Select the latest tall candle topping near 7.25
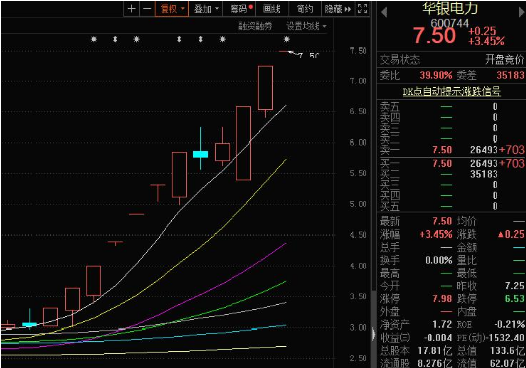This screenshot has width=526, height=368. [x=265, y=88]
